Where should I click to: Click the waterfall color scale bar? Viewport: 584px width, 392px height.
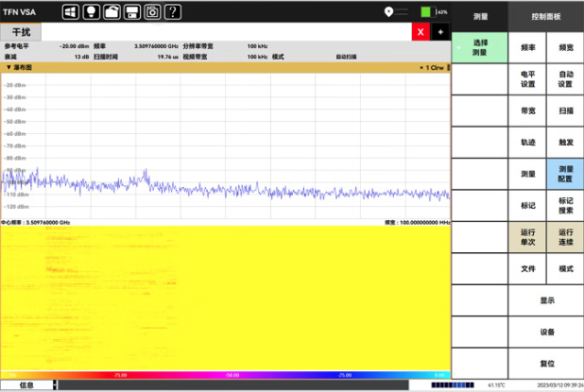(x=225, y=375)
